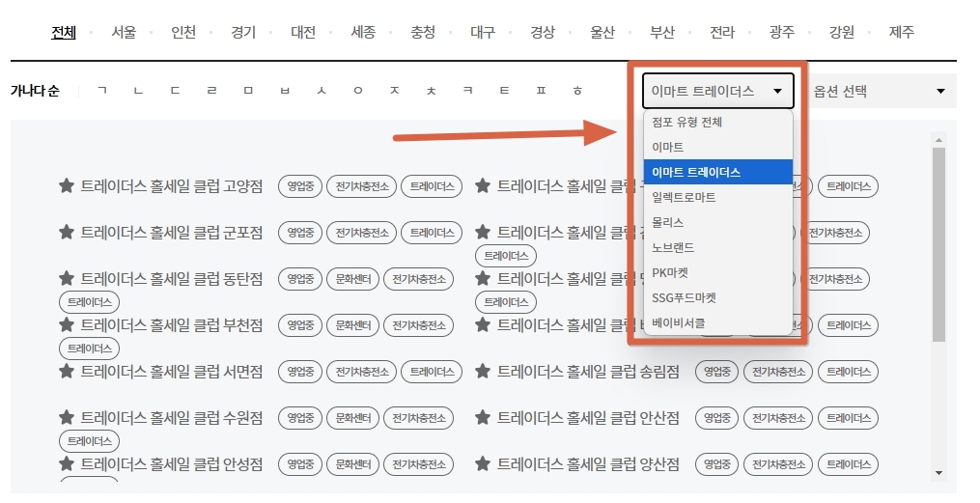980x503 pixels.
Task: Click the store list scrollbar down arrow
Action: 938,473
